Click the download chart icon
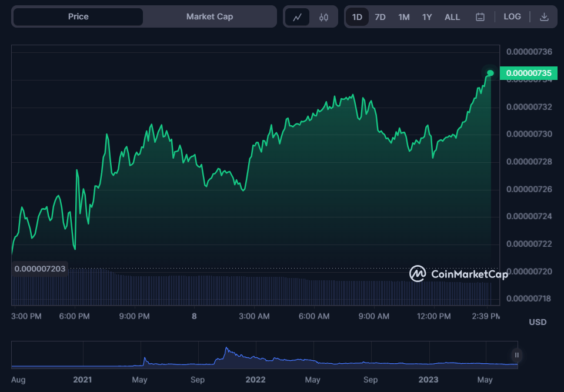The height and width of the screenshot is (392, 564). tap(544, 17)
